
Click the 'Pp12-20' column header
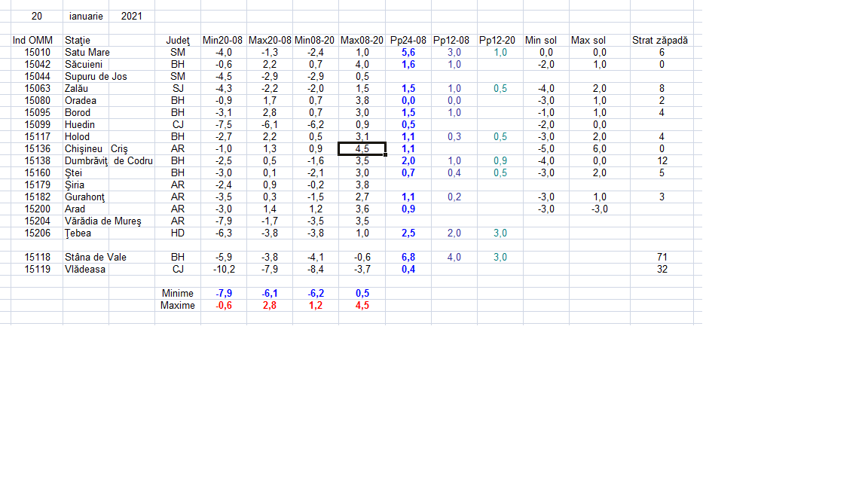pos(500,41)
